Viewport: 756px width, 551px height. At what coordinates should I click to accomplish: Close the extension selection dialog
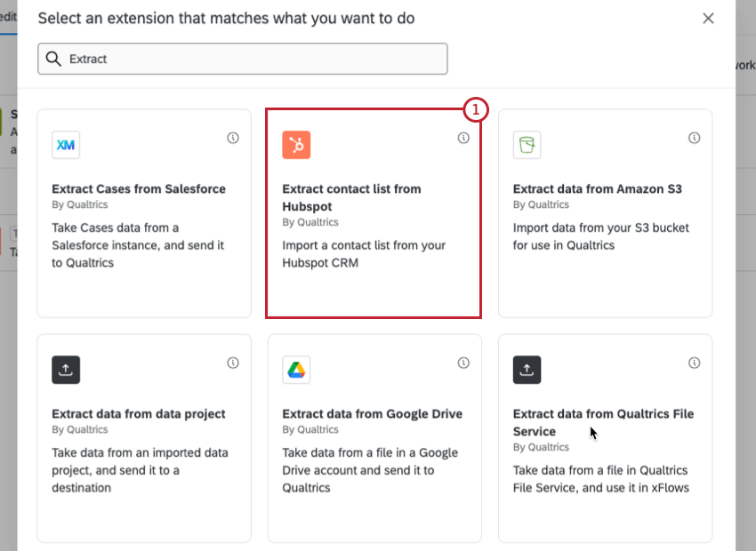[x=708, y=18]
